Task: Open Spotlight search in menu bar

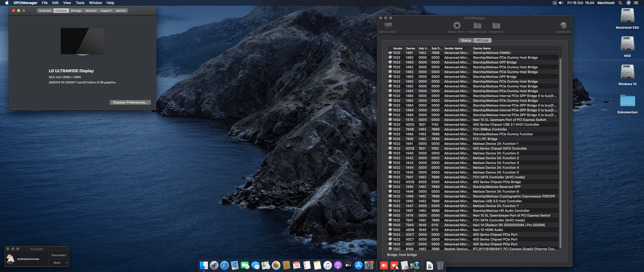Action: tap(620, 3)
